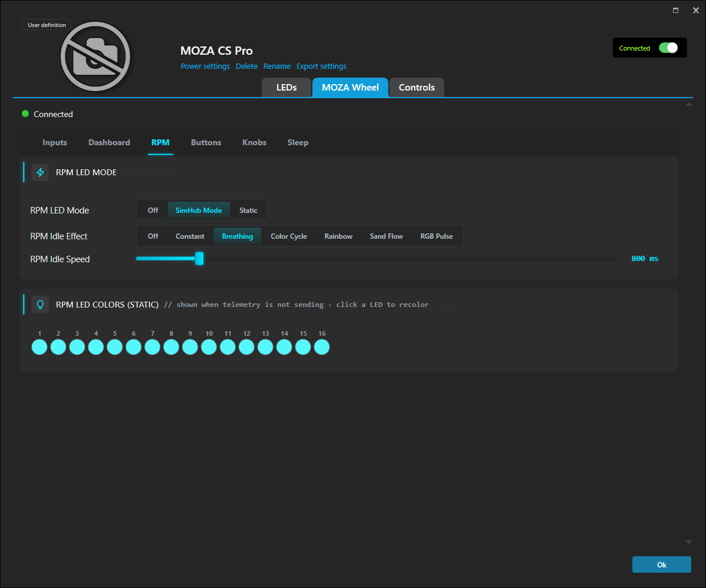706x588 pixels.
Task: Open the Sleep sub-tab
Action: pyautogui.click(x=298, y=143)
